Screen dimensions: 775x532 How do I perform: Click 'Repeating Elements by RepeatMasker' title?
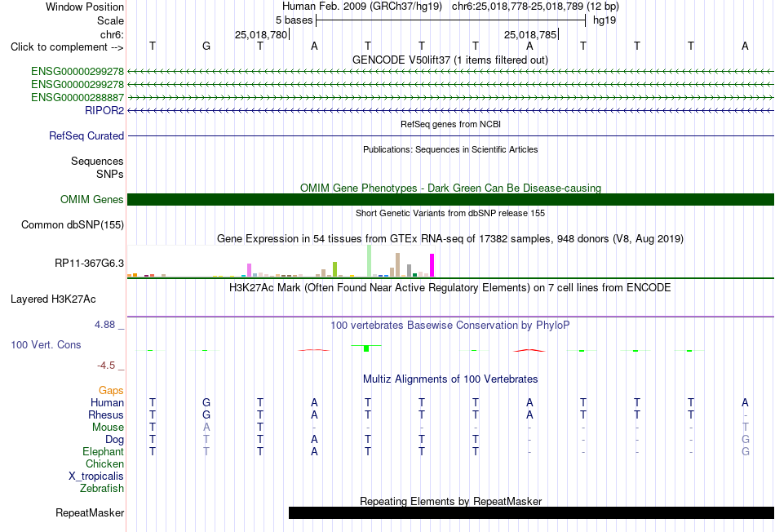(450, 501)
